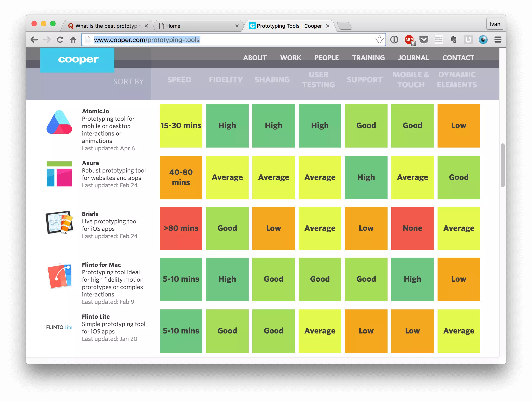
Task: Open the TRAINING nav item
Action: [x=368, y=58]
